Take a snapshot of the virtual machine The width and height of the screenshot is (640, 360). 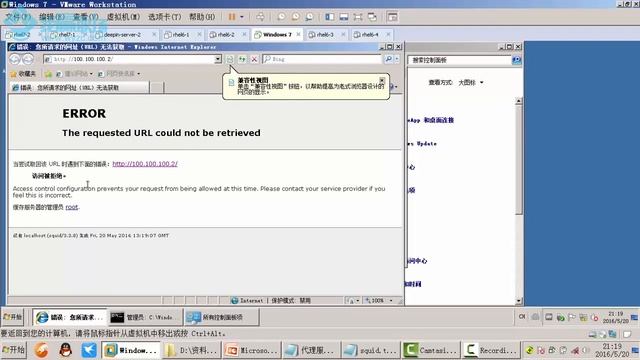[281, 17]
